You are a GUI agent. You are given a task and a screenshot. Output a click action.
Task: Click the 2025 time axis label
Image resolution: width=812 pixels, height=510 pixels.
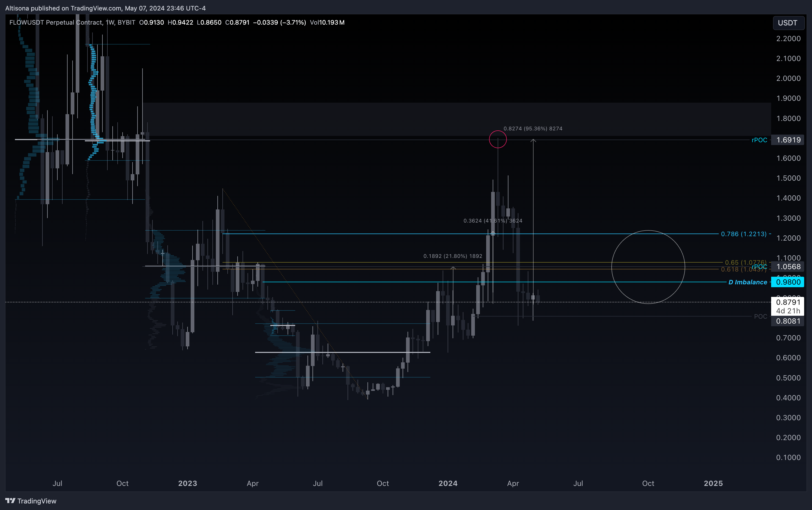[x=713, y=483]
